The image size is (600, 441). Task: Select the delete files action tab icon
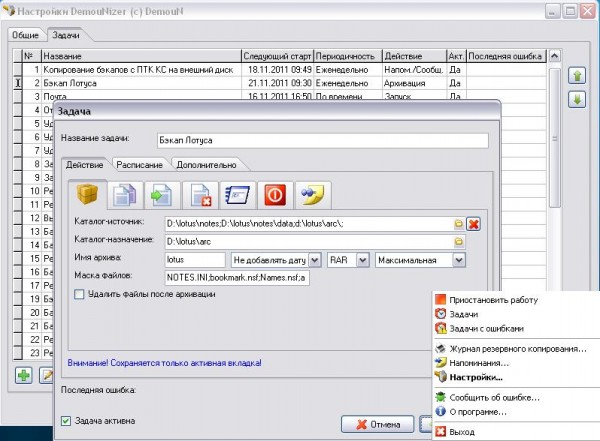198,194
